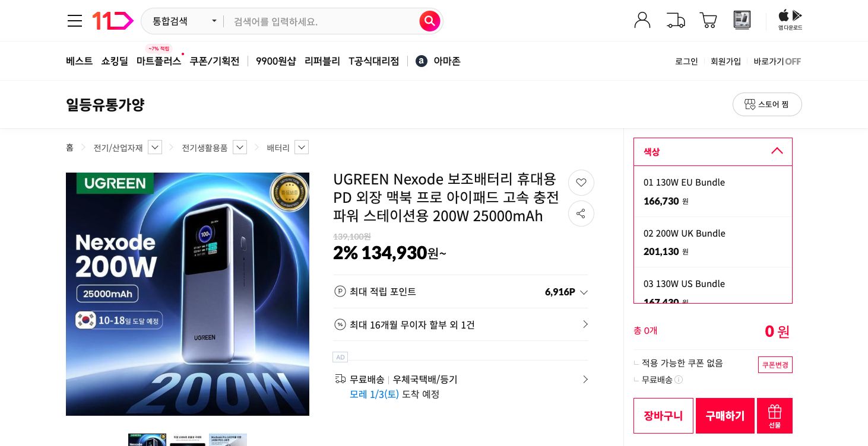Open delivery tracking via the truck icon
The height and width of the screenshot is (446, 868).
coord(676,20)
